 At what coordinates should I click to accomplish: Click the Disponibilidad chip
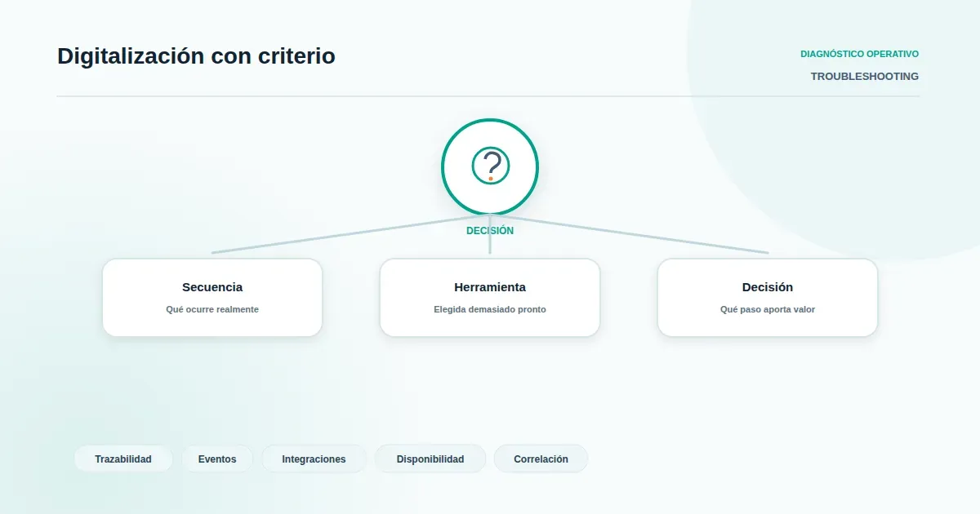[430, 459]
